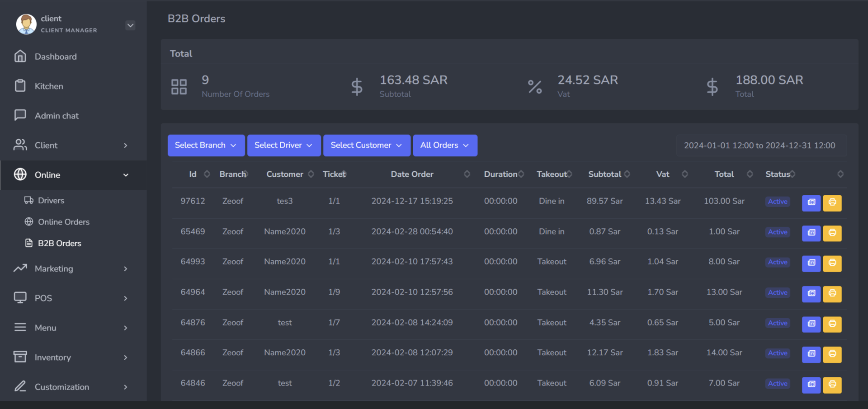Click the Online globe icon

click(x=20, y=174)
